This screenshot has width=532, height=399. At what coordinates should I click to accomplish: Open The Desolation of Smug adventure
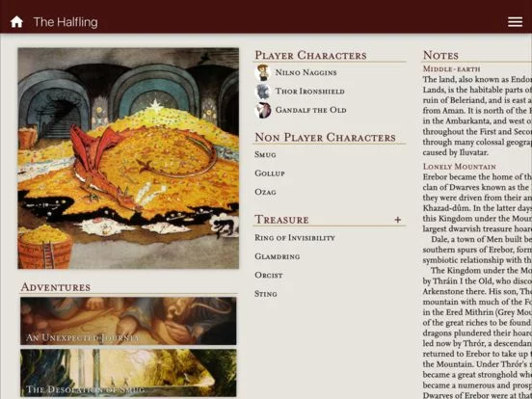coord(128,373)
